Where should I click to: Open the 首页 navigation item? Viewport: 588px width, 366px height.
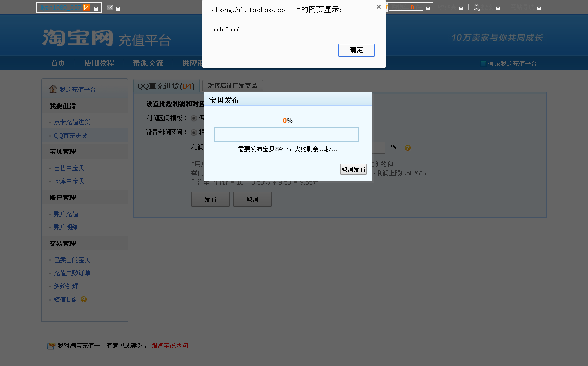click(x=58, y=63)
